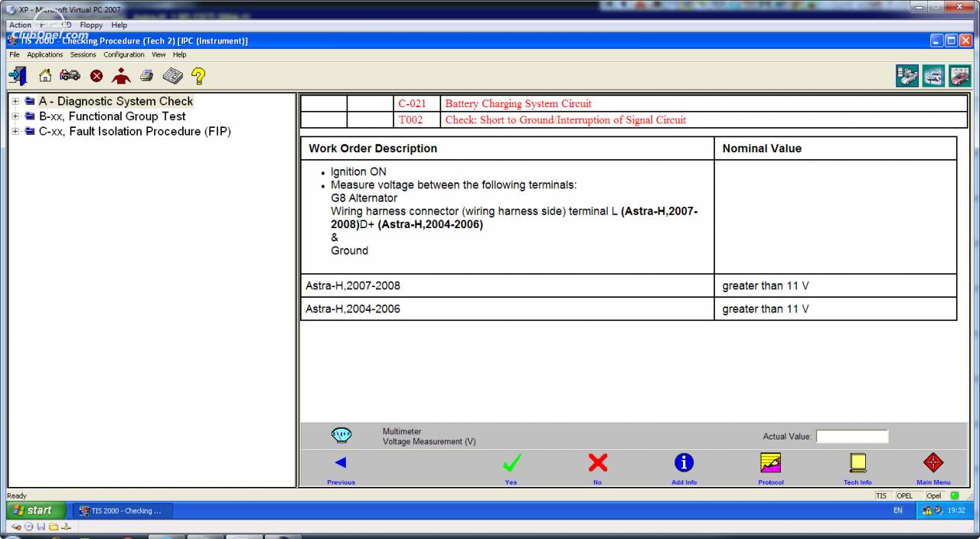This screenshot has width=980, height=539.
Task: Open the View menu
Action: pos(158,55)
